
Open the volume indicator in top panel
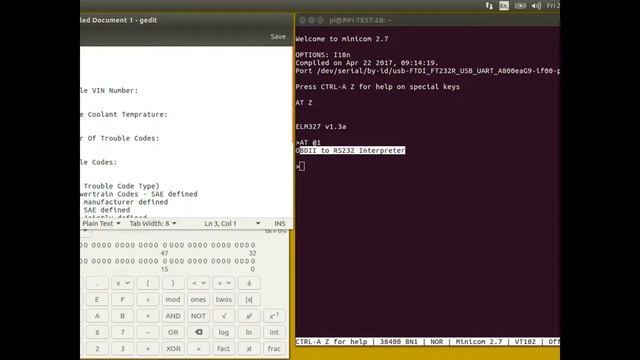(x=536, y=6)
